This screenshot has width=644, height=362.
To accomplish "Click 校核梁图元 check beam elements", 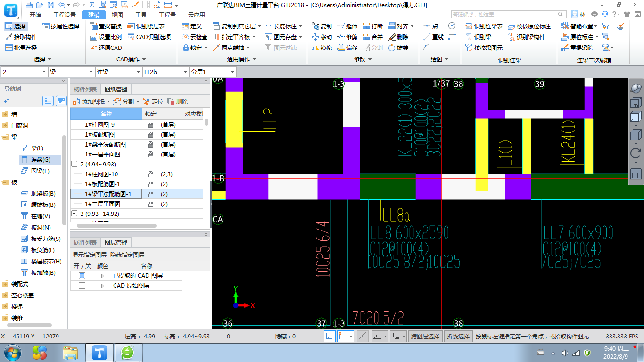I will pyautogui.click(x=484, y=48).
